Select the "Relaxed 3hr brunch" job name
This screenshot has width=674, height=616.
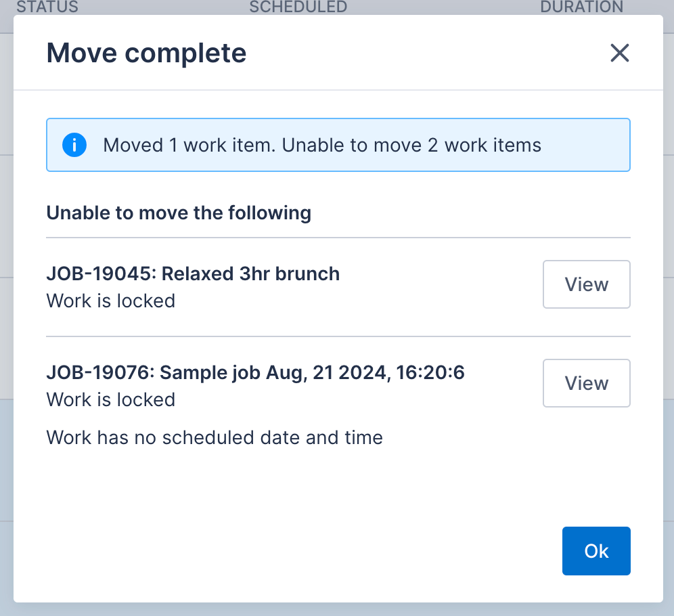(251, 273)
